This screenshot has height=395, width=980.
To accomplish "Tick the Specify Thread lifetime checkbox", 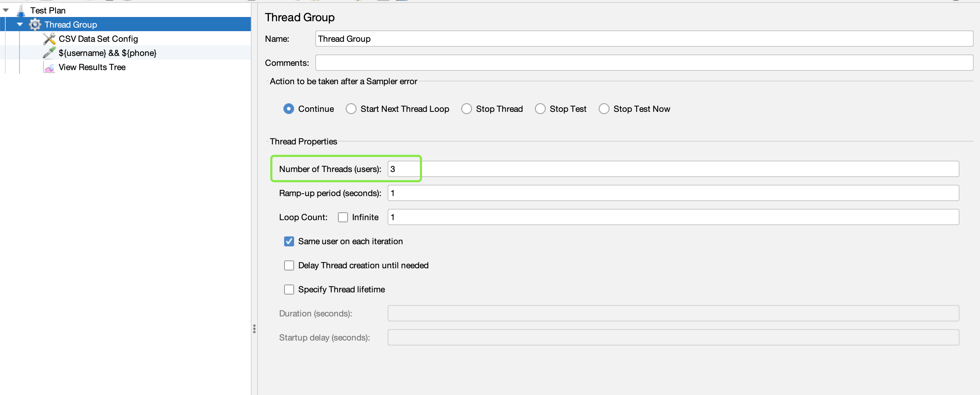I will (289, 290).
